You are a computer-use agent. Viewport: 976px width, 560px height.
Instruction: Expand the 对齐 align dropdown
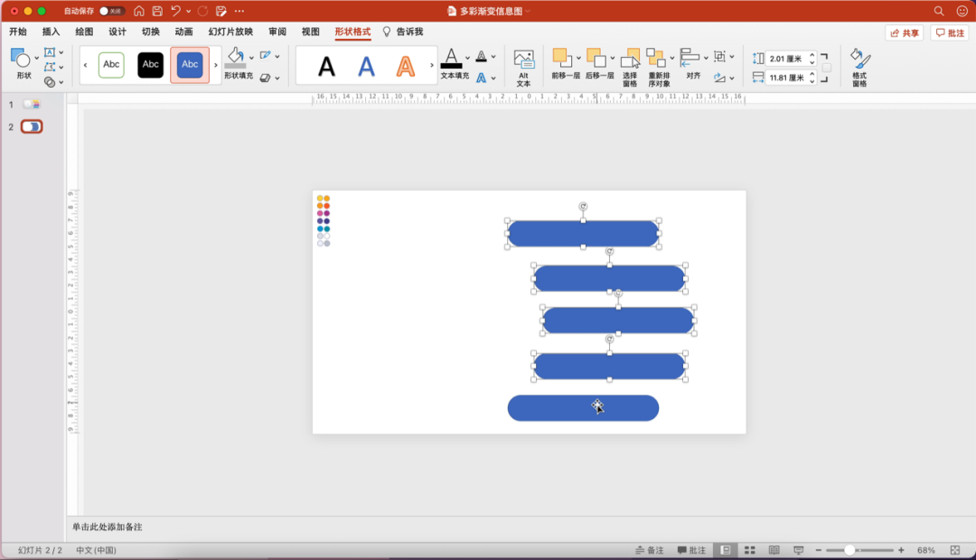706,57
